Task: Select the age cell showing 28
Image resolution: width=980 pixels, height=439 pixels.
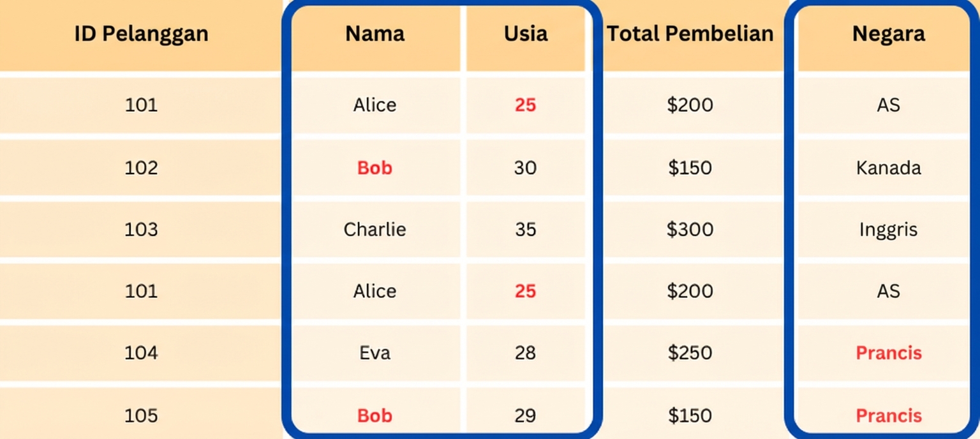Action: (x=526, y=353)
